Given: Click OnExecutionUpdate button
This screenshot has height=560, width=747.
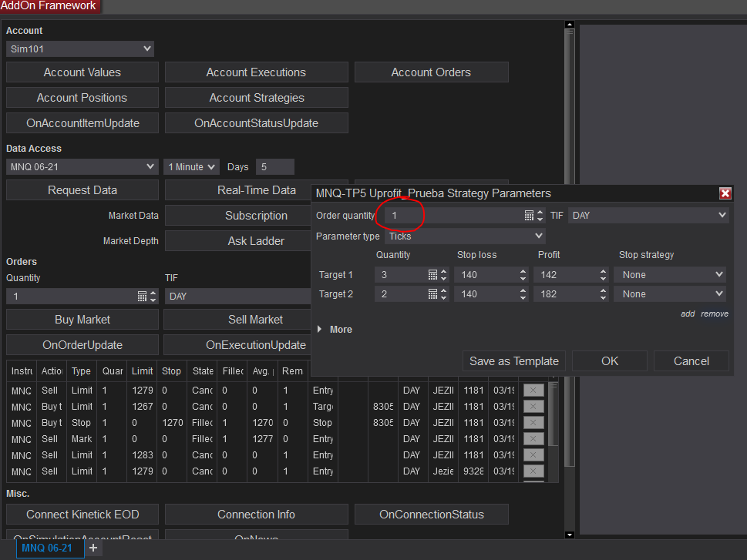Looking at the screenshot, I should coord(237,345).
